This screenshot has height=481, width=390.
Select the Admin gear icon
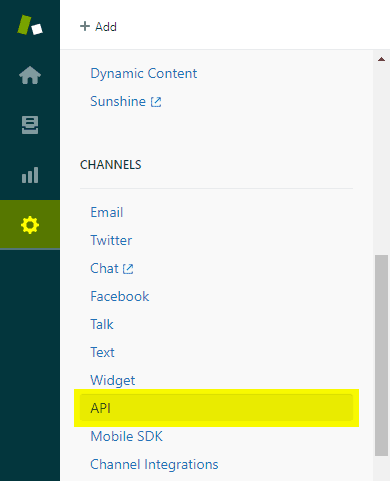[30, 225]
